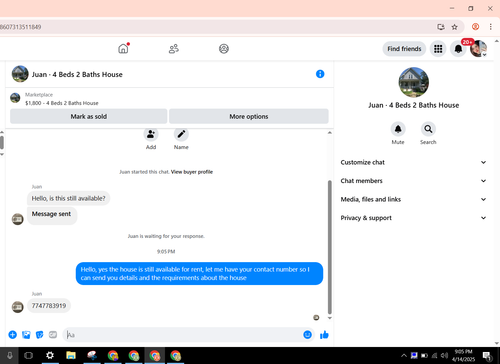
Task: Open the Windows notification center icon
Action: tap(487, 356)
